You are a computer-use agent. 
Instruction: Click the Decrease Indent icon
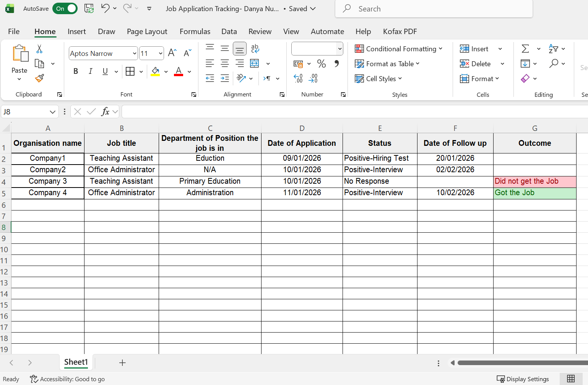click(x=210, y=78)
